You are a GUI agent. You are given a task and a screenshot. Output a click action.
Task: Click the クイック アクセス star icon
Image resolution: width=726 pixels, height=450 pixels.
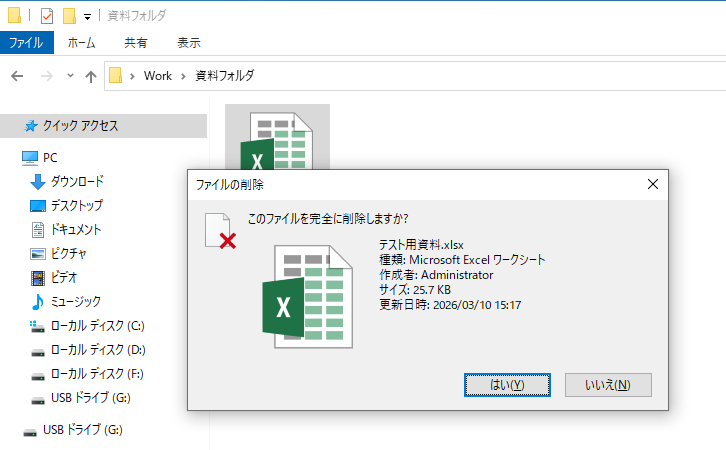pos(31,125)
